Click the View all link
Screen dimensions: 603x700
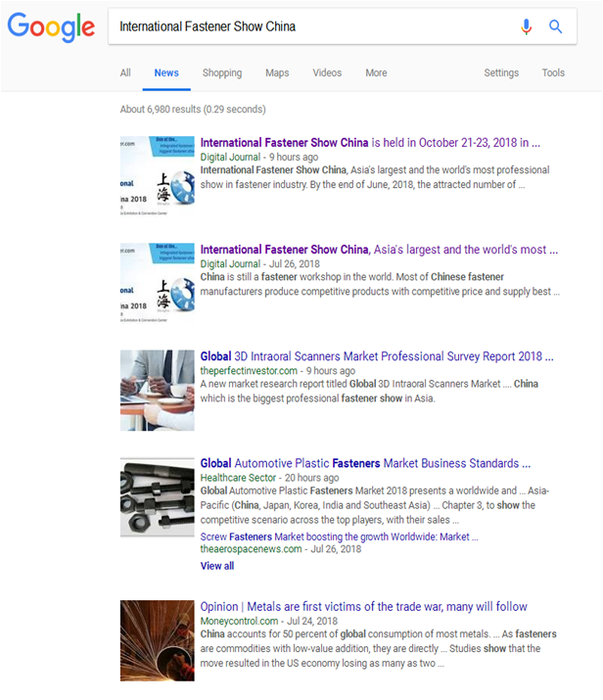click(x=217, y=566)
